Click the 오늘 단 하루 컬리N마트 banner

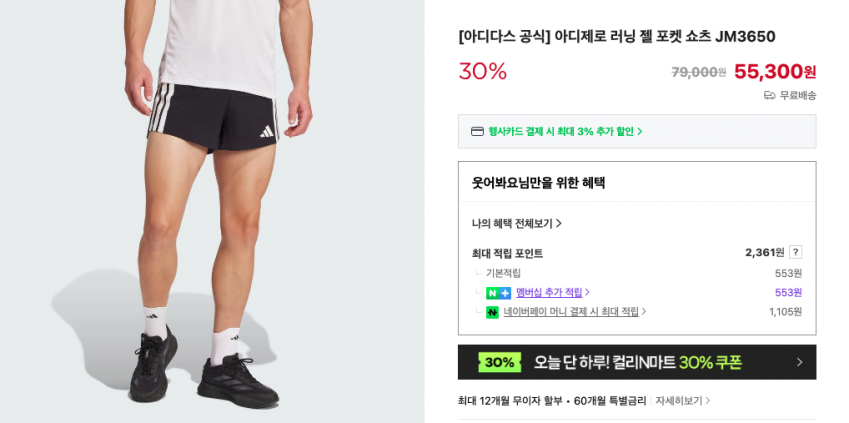pos(637,362)
